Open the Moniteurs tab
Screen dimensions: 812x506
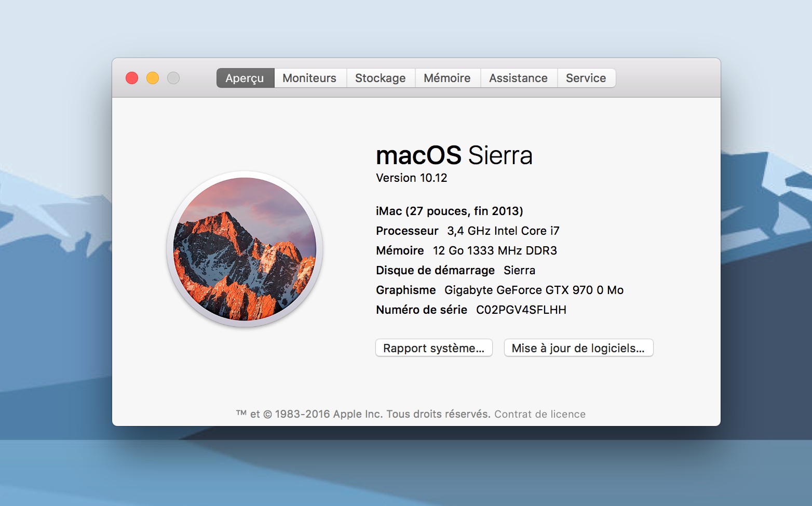point(309,78)
